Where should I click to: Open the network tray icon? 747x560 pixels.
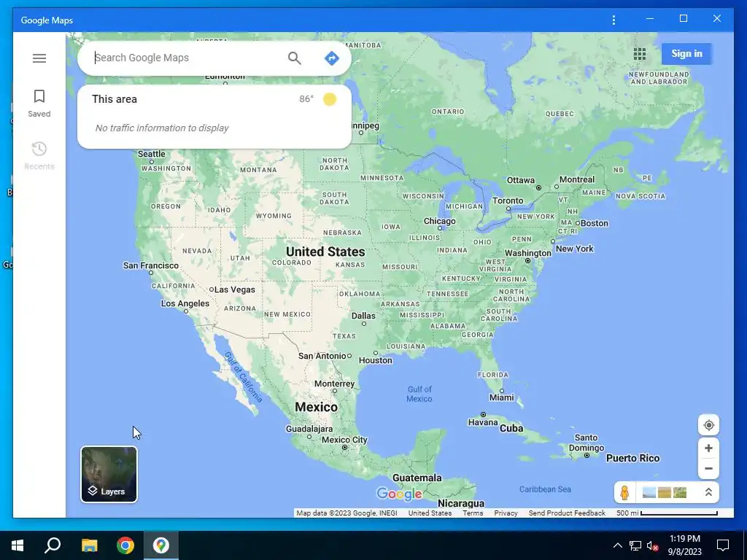click(x=635, y=545)
